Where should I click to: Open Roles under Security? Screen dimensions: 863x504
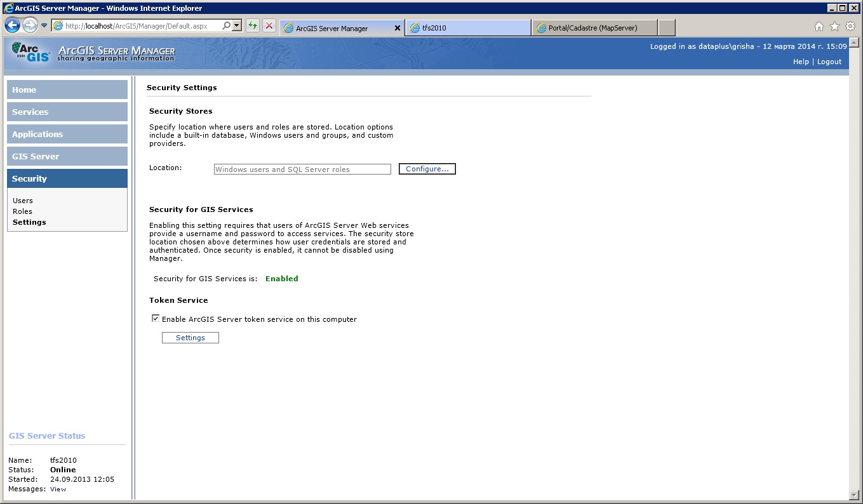[22, 211]
